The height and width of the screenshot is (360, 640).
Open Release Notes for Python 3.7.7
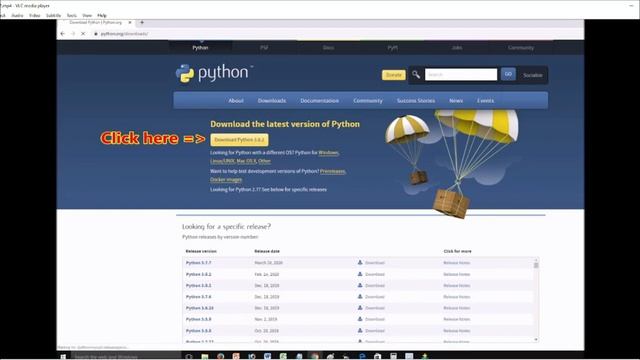pyautogui.click(x=457, y=263)
